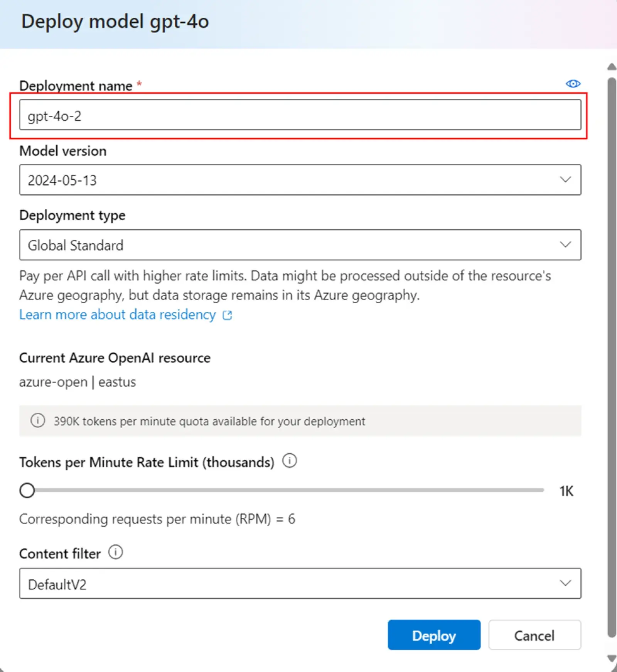This screenshot has height=672, width=617.
Task: Click the '1K' slider value
Action: pyautogui.click(x=566, y=491)
